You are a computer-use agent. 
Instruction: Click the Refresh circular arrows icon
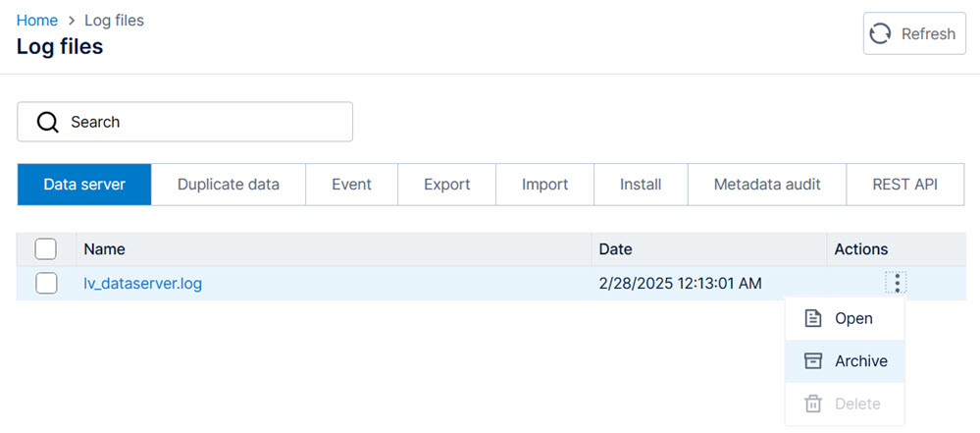point(881,33)
